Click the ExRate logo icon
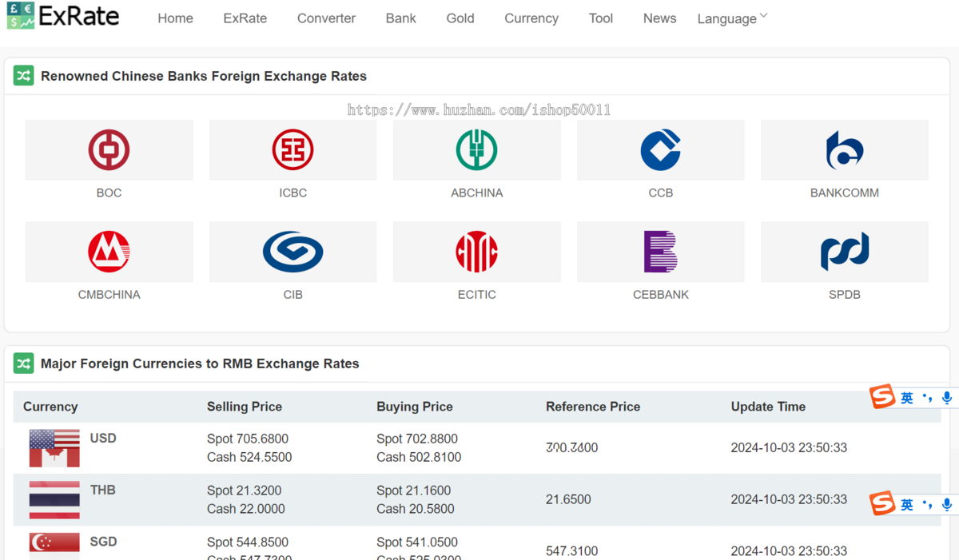The image size is (959, 560). 21,15
